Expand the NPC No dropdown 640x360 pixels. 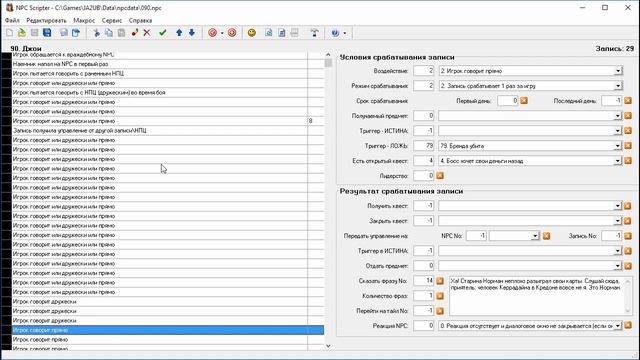point(535,236)
